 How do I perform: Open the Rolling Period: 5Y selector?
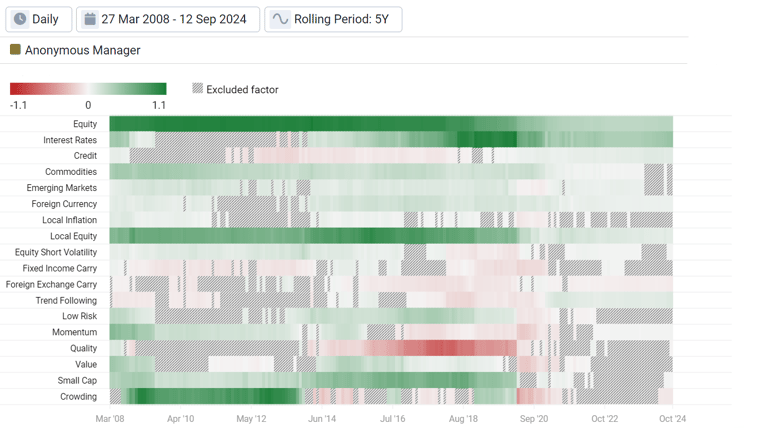[x=334, y=19]
